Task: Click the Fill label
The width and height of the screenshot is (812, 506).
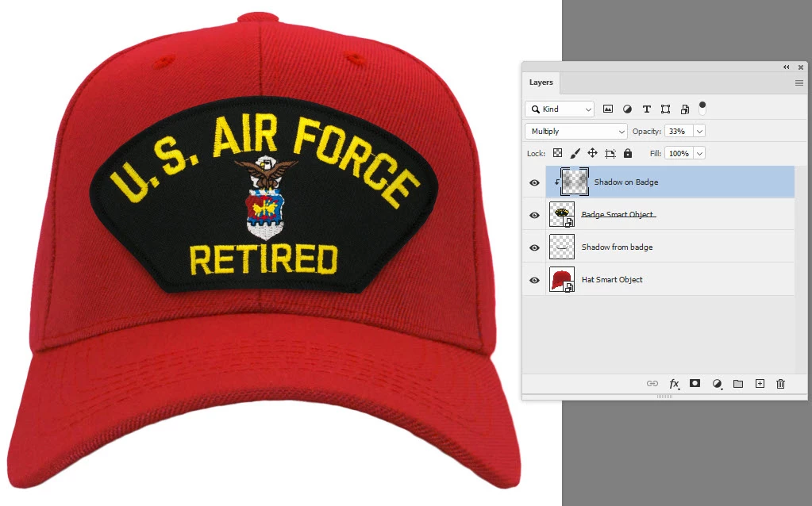Action: 655,154
